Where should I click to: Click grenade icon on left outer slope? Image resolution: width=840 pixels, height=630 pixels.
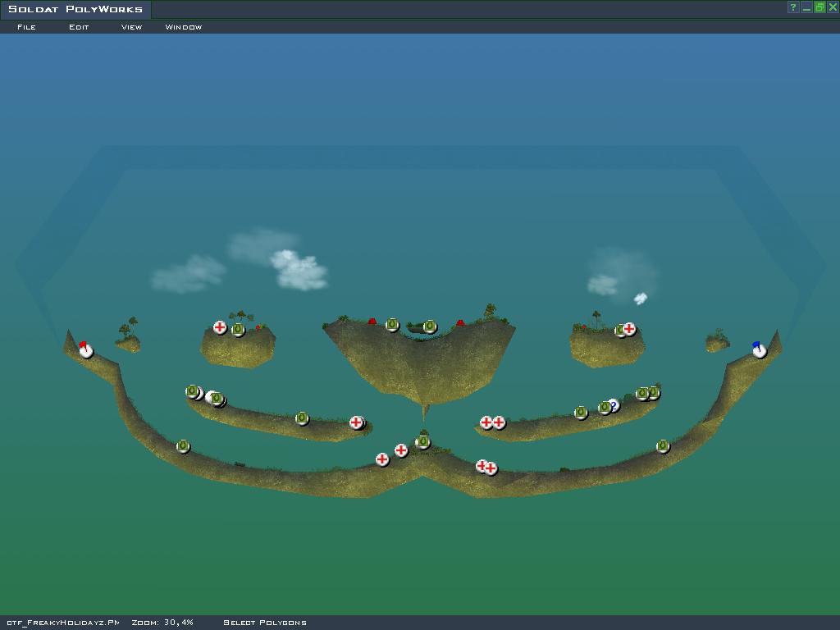tap(183, 446)
